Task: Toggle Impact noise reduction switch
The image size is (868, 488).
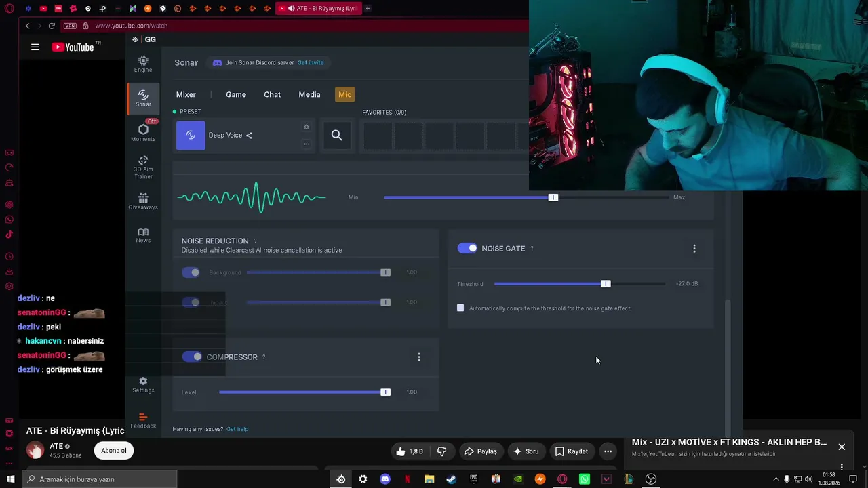Action: tap(191, 302)
